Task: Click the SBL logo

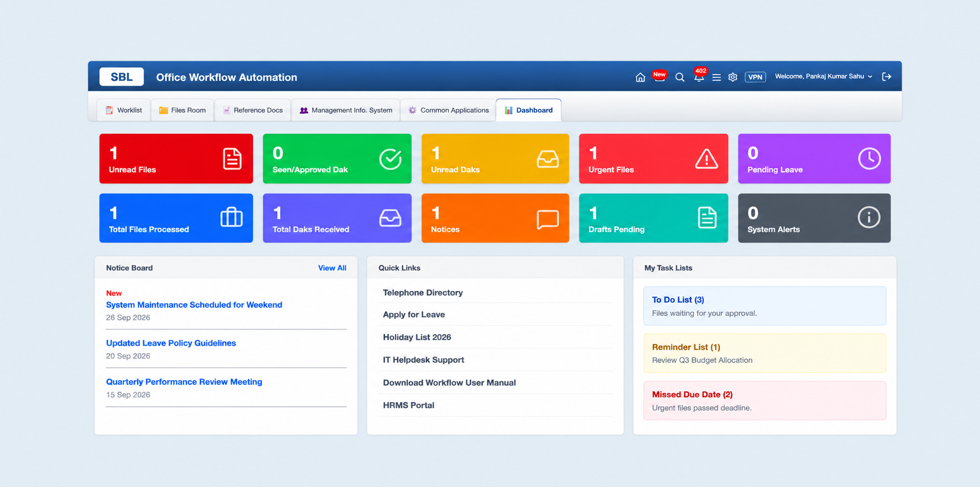Action: pyautogui.click(x=122, y=77)
